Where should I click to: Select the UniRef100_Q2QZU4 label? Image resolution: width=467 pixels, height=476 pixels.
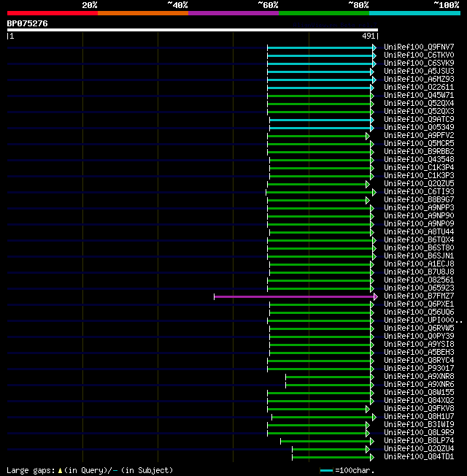[419, 449]
